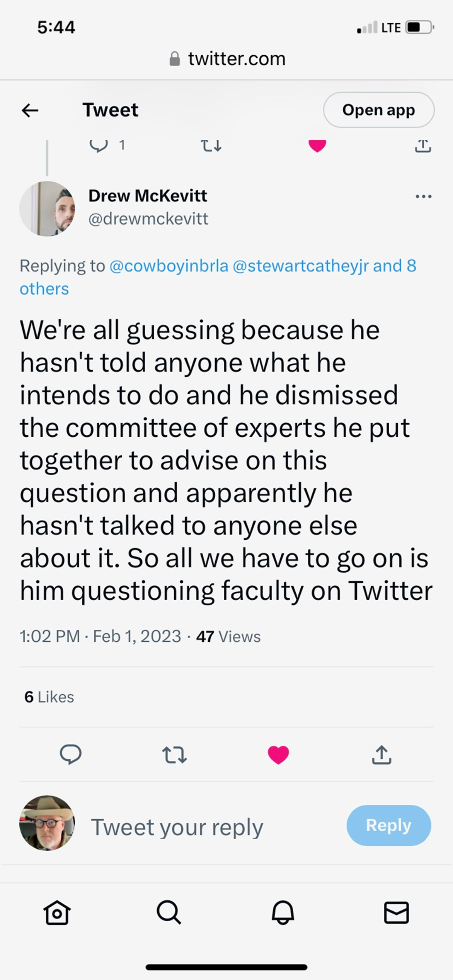The height and width of the screenshot is (980, 453).
Task: Click in the Tweet your reply field
Action: (x=177, y=827)
